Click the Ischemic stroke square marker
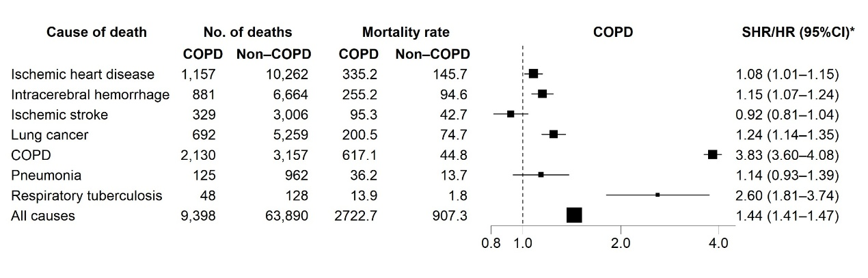The height and width of the screenshot is (278, 868). pyautogui.click(x=511, y=114)
